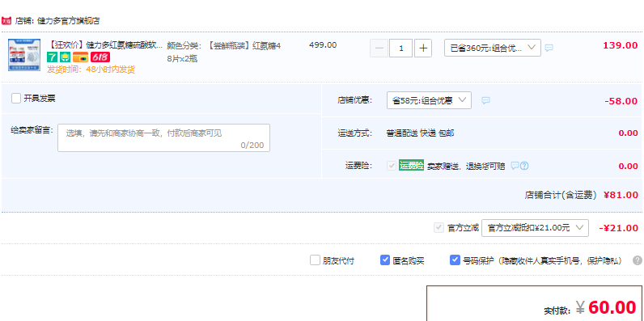Open the product thumbnail image
The height and width of the screenshot is (321, 644).
click(24, 55)
